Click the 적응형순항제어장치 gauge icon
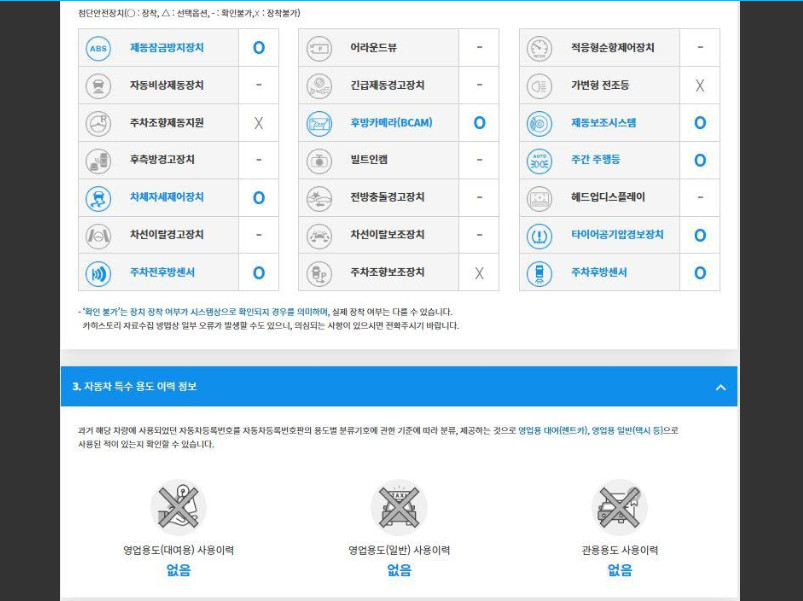 (x=539, y=48)
